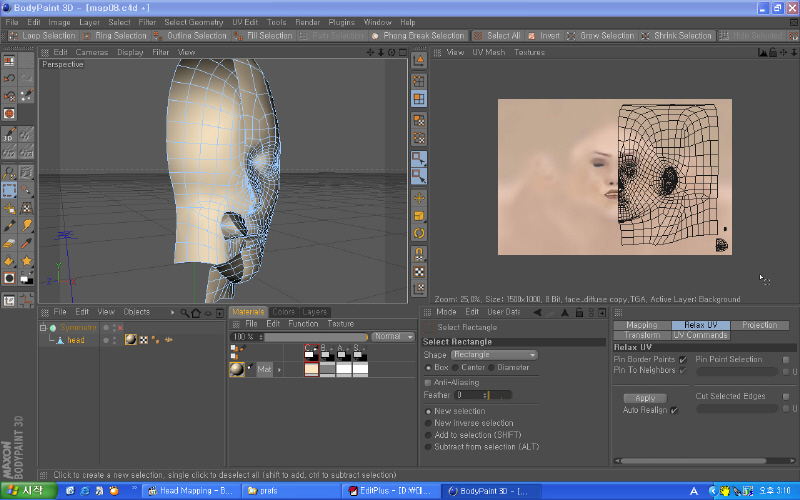Select the UV Polygons mode icon
The width and height of the screenshot is (800, 500).
point(419,120)
